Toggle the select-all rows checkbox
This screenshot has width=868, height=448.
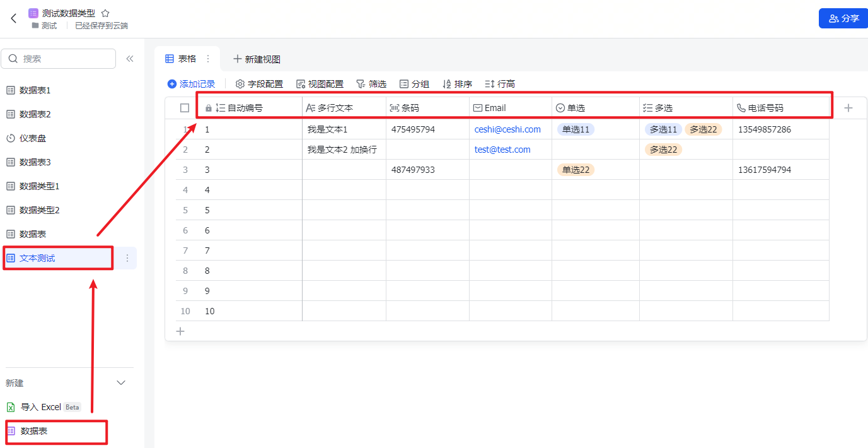185,108
